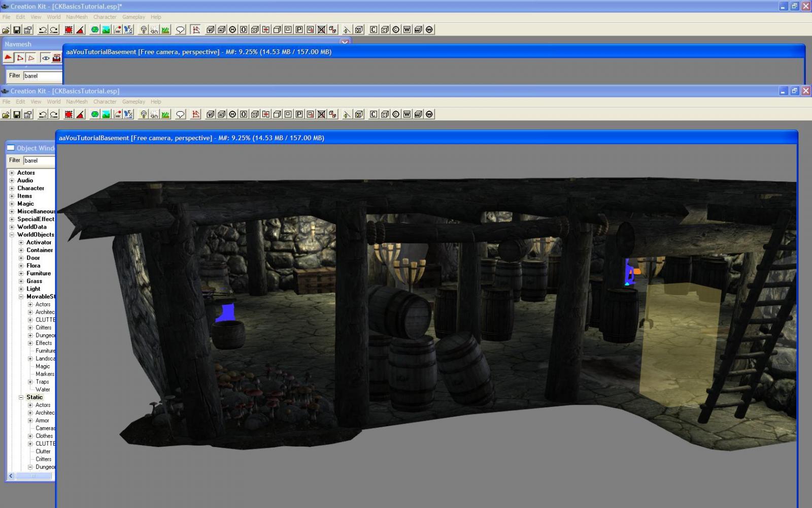Click solid red triangle on Navmesh toolbar
The height and width of the screenshot is (508, 812).
[x=8, y=58]
